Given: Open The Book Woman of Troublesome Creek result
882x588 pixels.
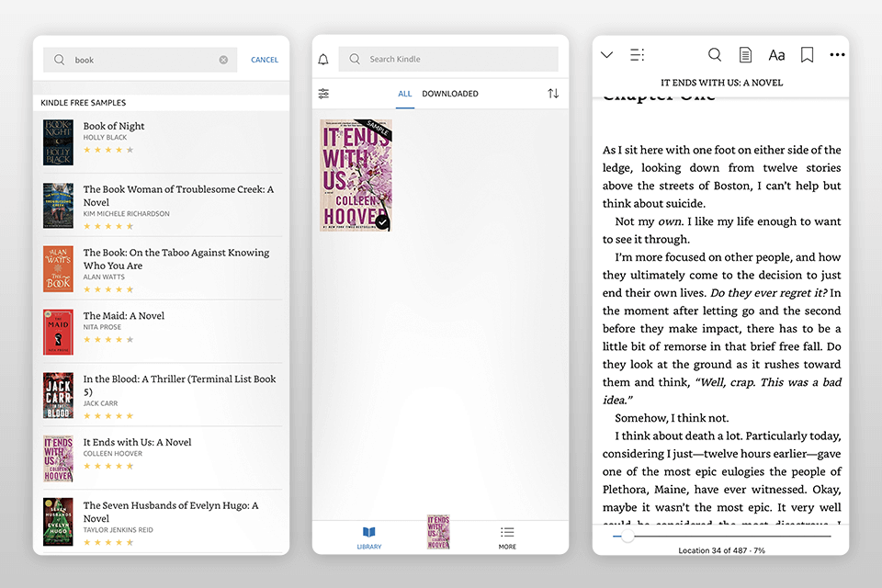Looking at the screenshot, I should tap(162, 206).
